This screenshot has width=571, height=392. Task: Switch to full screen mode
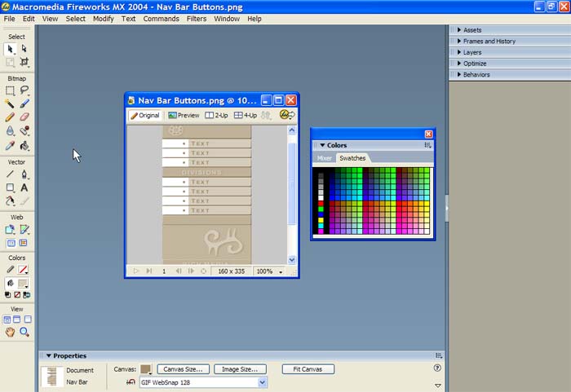(28, 319)
